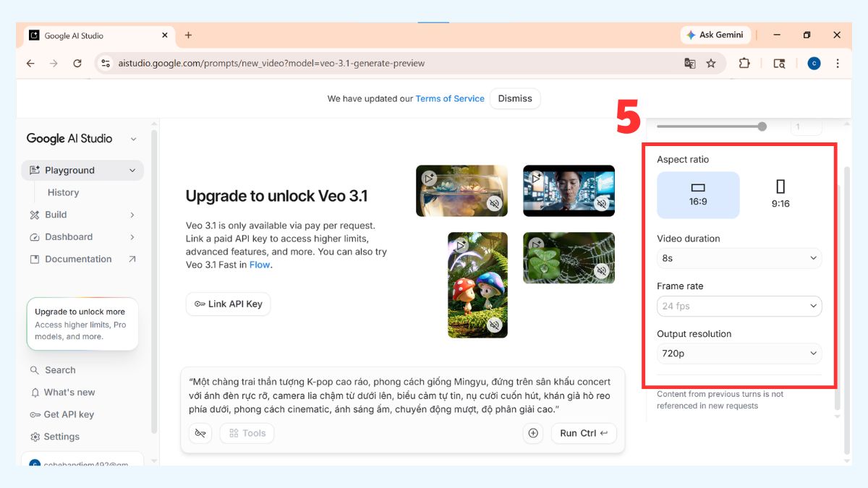Open a new browser tab
Viewport: 868px width, 488px height.
point(188,35)
